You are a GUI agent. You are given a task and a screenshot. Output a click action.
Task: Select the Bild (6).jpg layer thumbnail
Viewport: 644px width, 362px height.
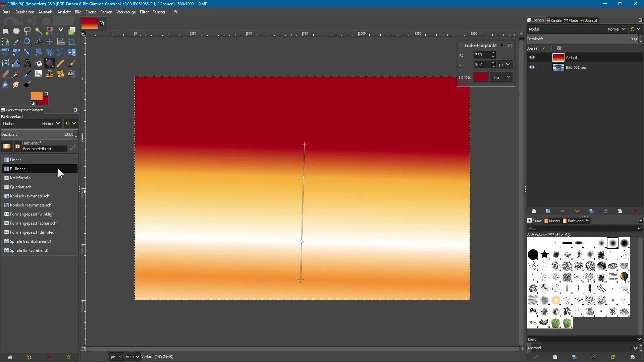[558, 67]
